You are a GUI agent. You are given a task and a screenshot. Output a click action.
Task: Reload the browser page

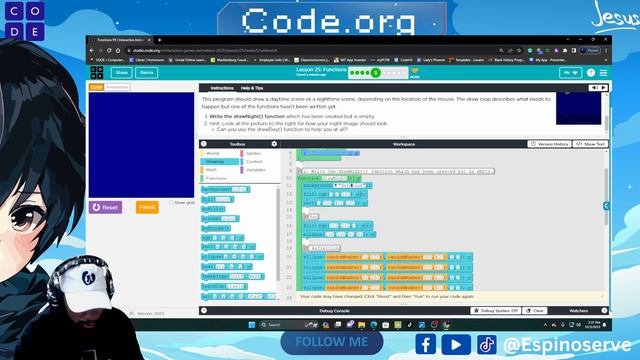109,50
